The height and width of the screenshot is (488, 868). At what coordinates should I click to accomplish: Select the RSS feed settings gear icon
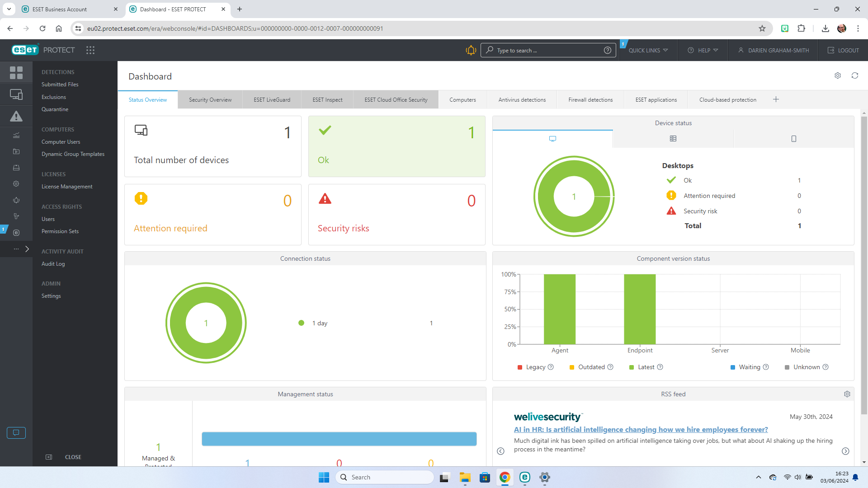point(847,393)
